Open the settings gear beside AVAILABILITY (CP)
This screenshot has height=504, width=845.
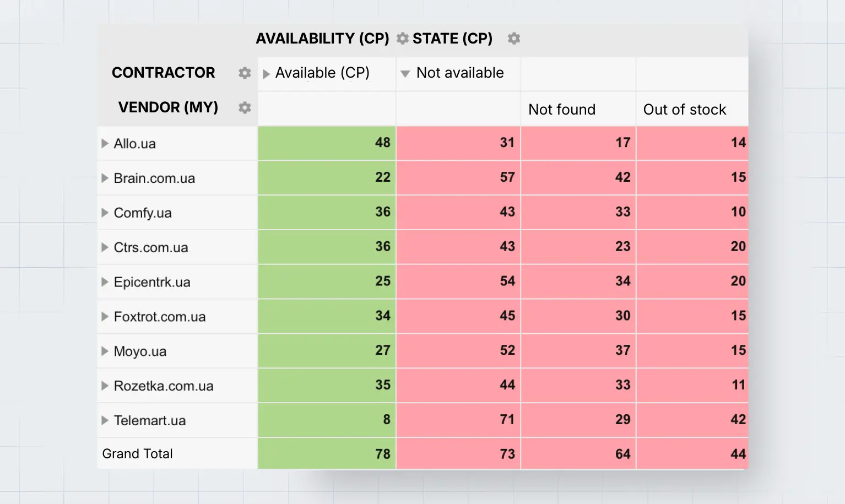pyautogui.click(x=402, y=39)
